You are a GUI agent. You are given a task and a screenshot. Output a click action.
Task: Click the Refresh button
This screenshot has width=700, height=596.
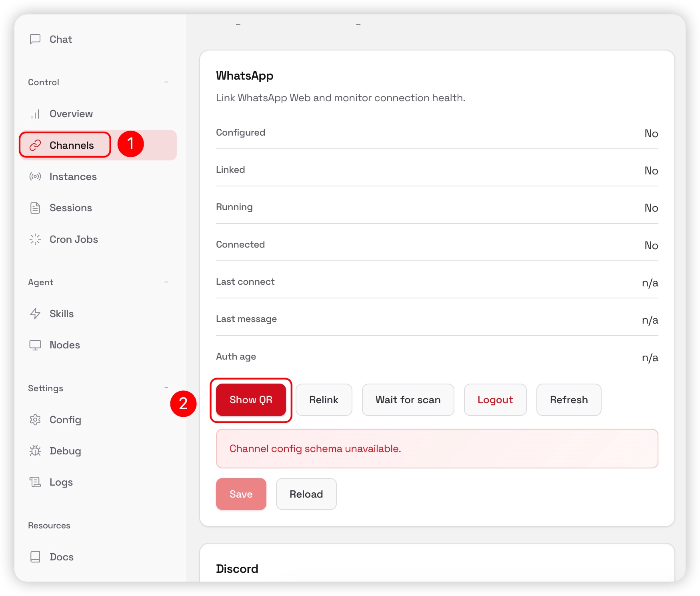pos(569,400)
